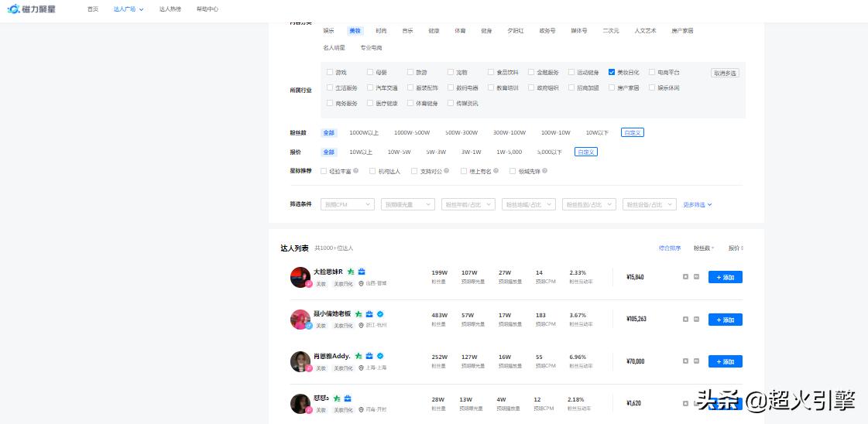Viewport: 868px width, 424px height.
Task: Open the 粉丝年龄/占比 dropdown
Action: [468, 204]
